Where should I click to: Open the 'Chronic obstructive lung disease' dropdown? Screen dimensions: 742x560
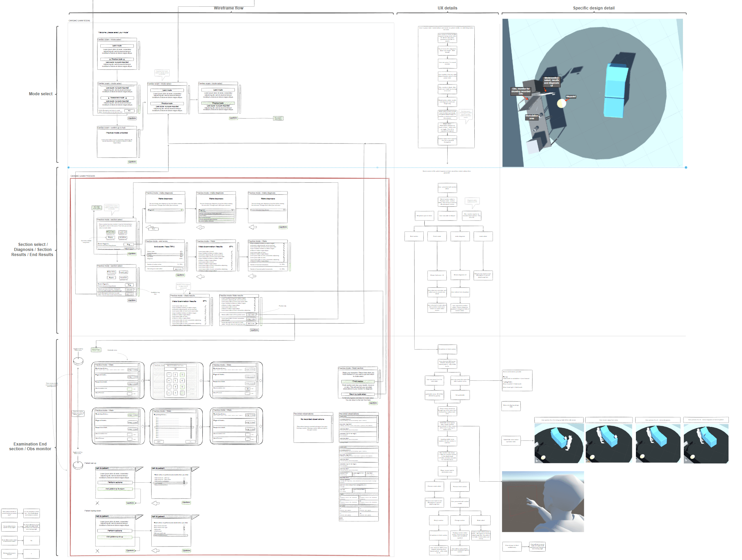[268, 210]
